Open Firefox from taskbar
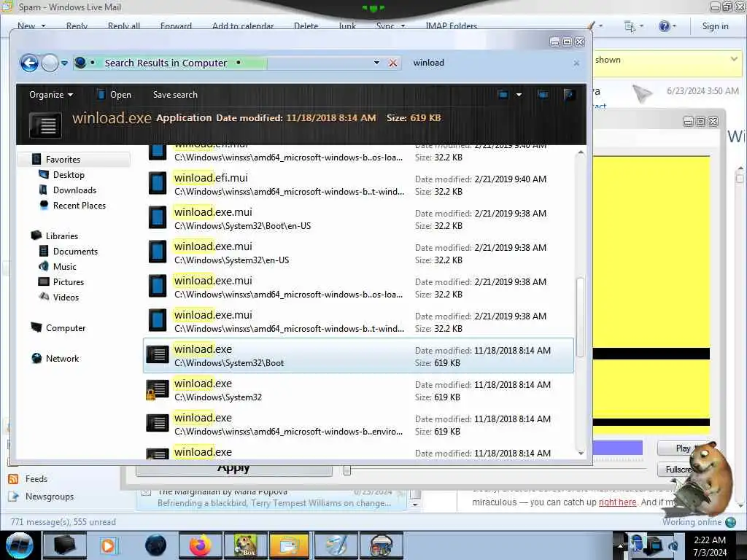747x560 pixels. point(200,545)
